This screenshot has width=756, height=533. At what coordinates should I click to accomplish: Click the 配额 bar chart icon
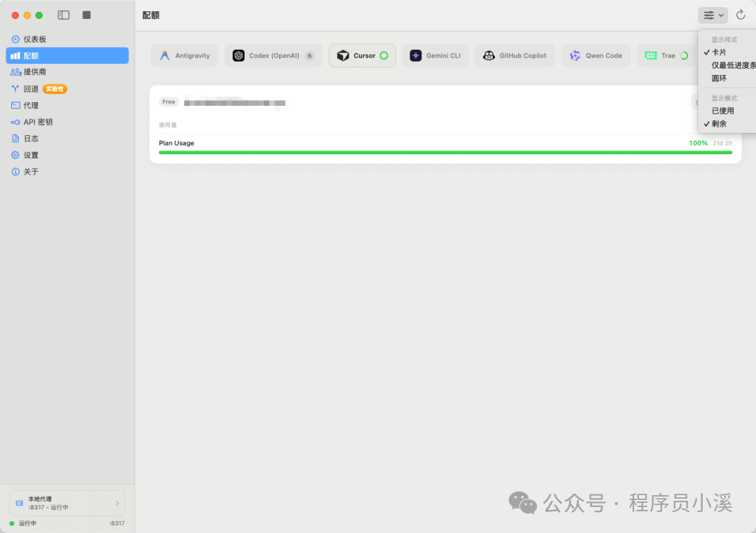click(15, 55)
